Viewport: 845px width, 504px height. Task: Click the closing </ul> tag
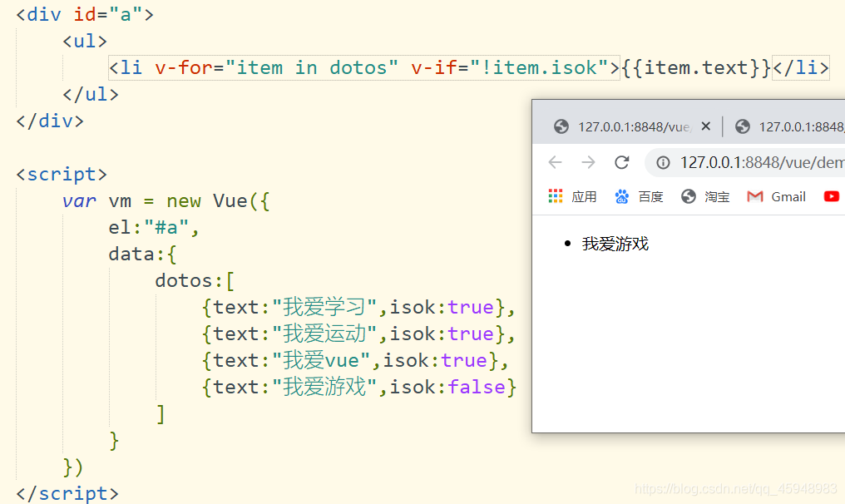(91, 94)
